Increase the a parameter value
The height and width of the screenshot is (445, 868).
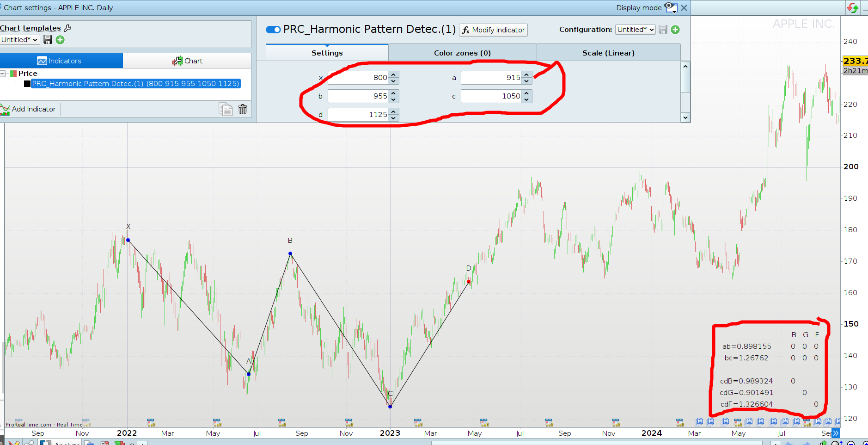coord(526,74)
